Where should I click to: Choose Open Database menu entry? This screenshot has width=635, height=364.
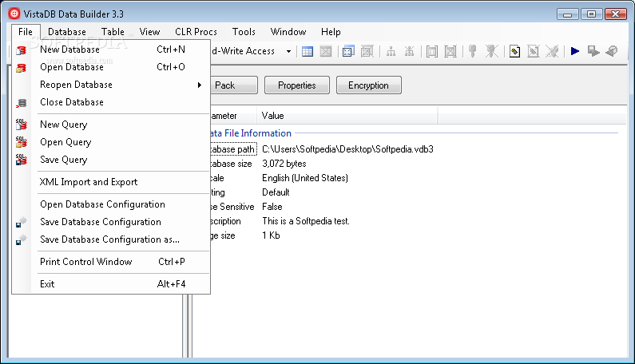111,67
